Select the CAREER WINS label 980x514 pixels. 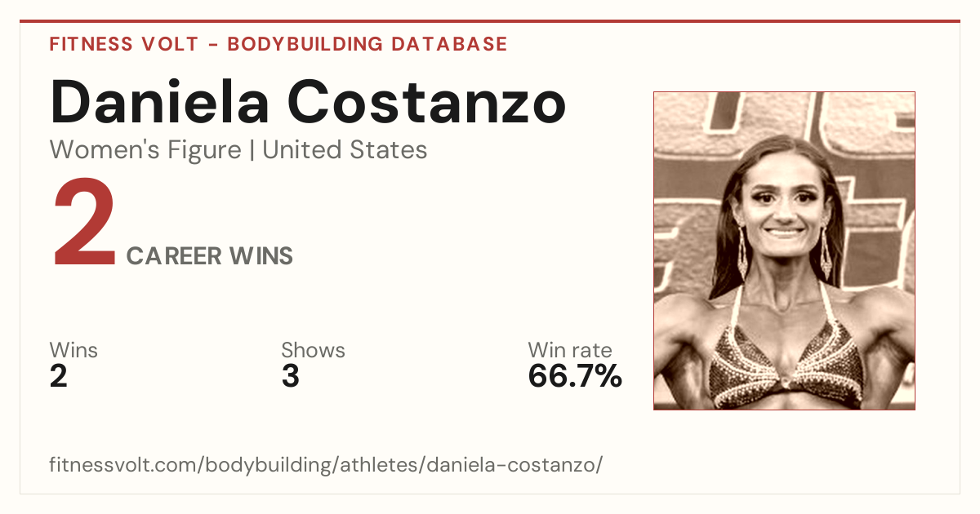210,256
